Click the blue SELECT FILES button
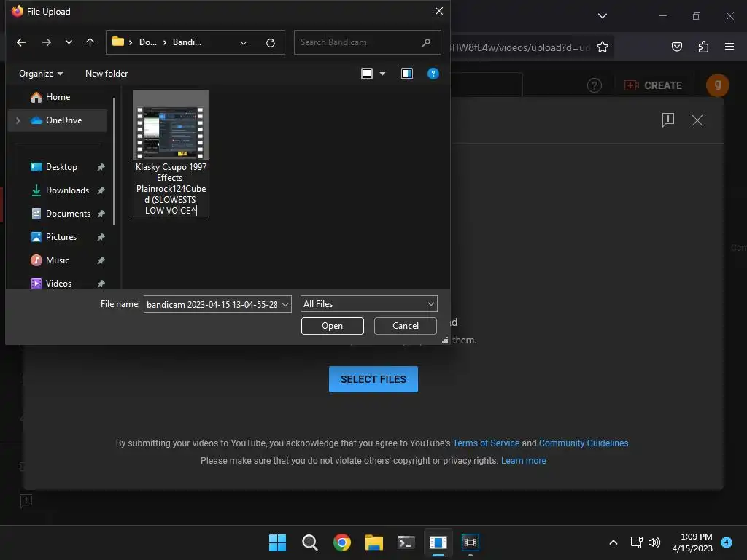 [x=373, y=379]
